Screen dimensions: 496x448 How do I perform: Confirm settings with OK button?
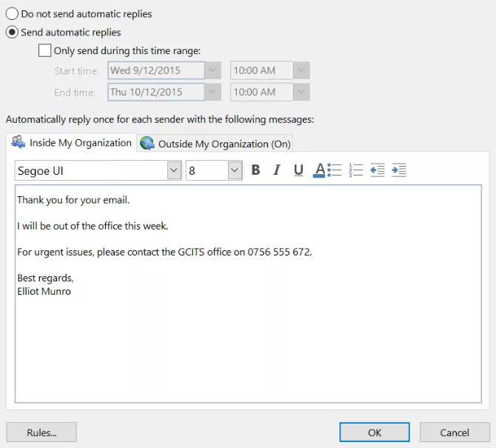pos(375,432)
